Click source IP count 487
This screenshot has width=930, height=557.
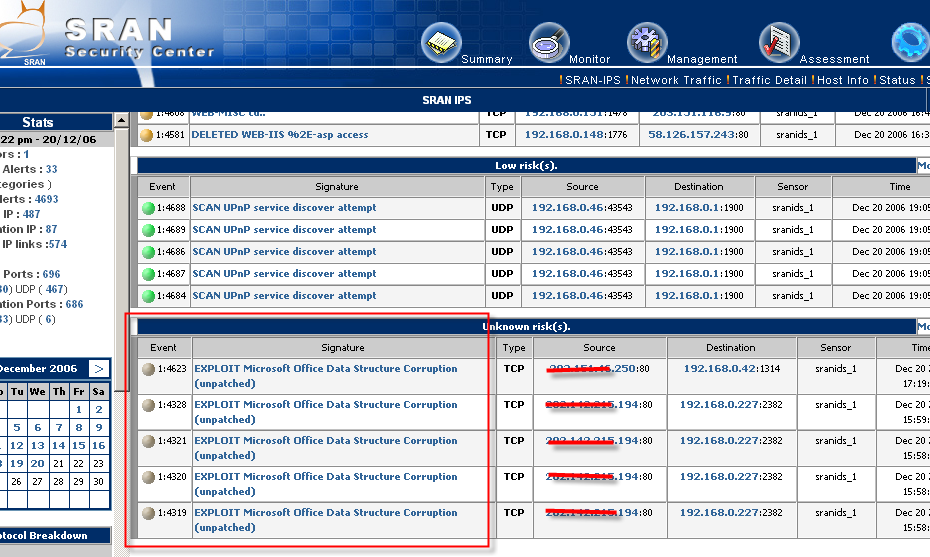click(31, 214)
